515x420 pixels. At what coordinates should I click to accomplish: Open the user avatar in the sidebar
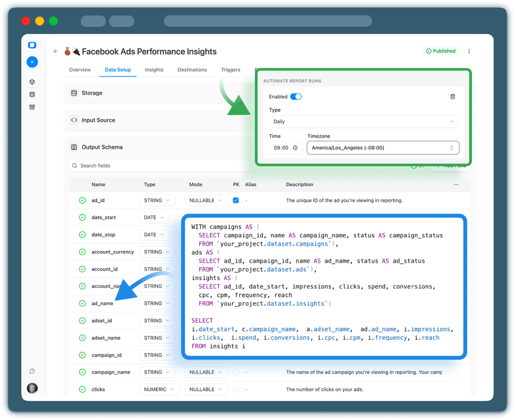(32, 388)
